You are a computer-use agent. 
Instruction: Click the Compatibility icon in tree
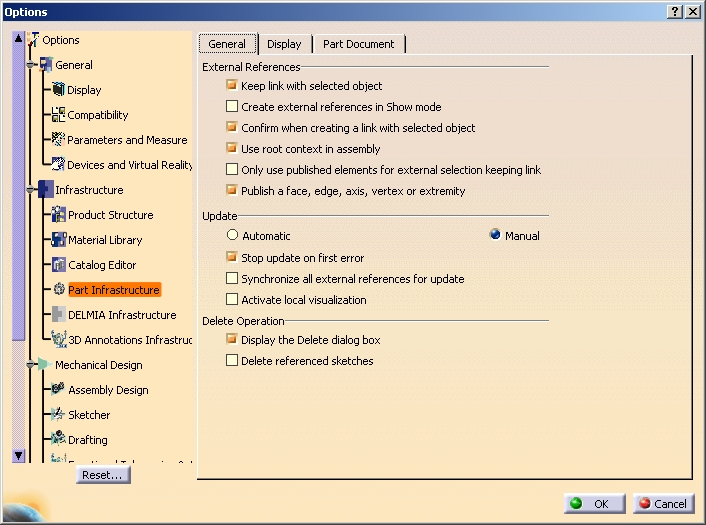[59, 114]
